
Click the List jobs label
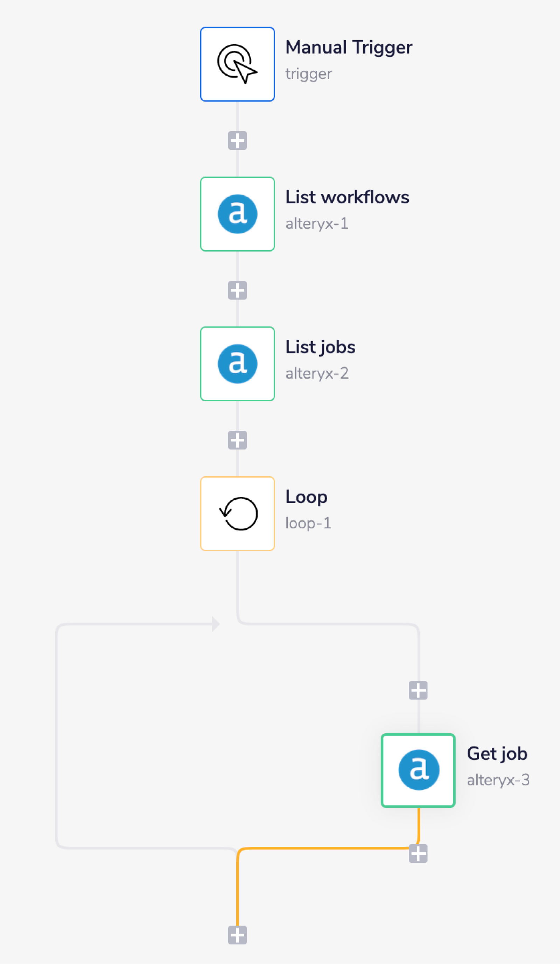(x=320, y=347)
